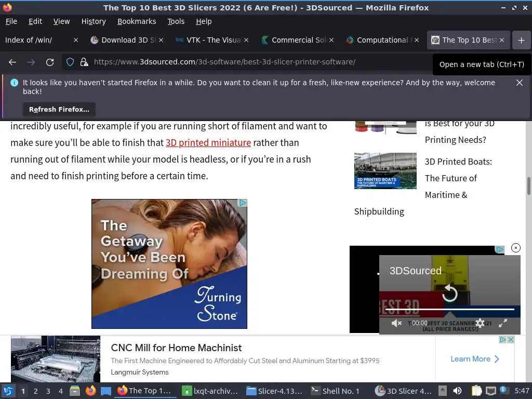Close the 'Download 3D Slicer' tab
This screenshot has height=399, width=532.
tap(161, 40)
